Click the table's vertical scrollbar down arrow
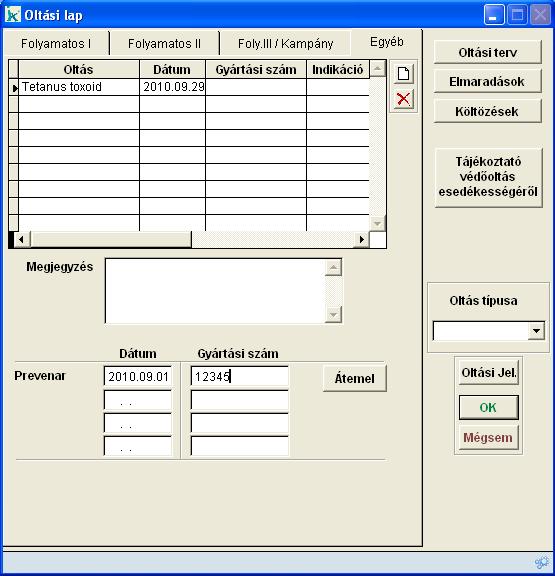 [377, 223]
